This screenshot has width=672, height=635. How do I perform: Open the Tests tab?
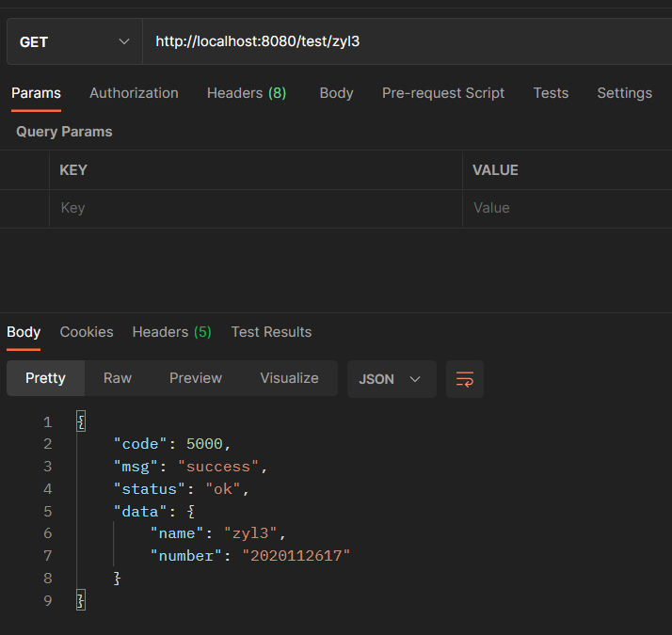(x=551, y=93)
